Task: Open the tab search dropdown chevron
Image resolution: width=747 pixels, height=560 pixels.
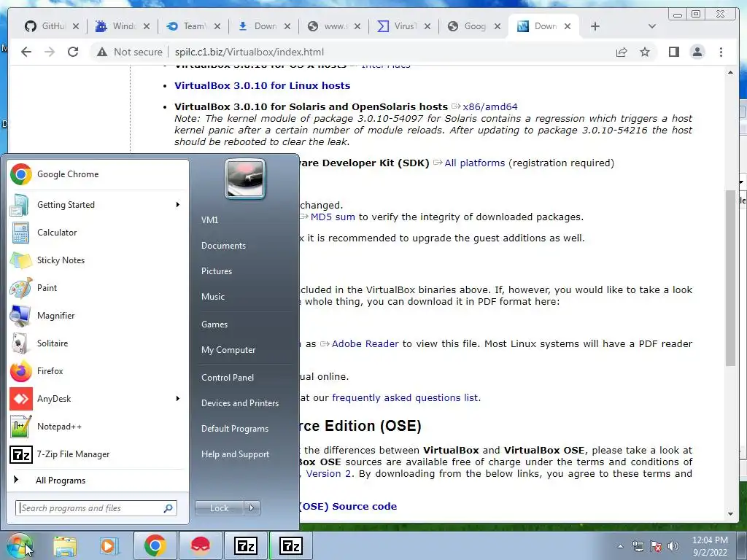Action: click(652, 26)
